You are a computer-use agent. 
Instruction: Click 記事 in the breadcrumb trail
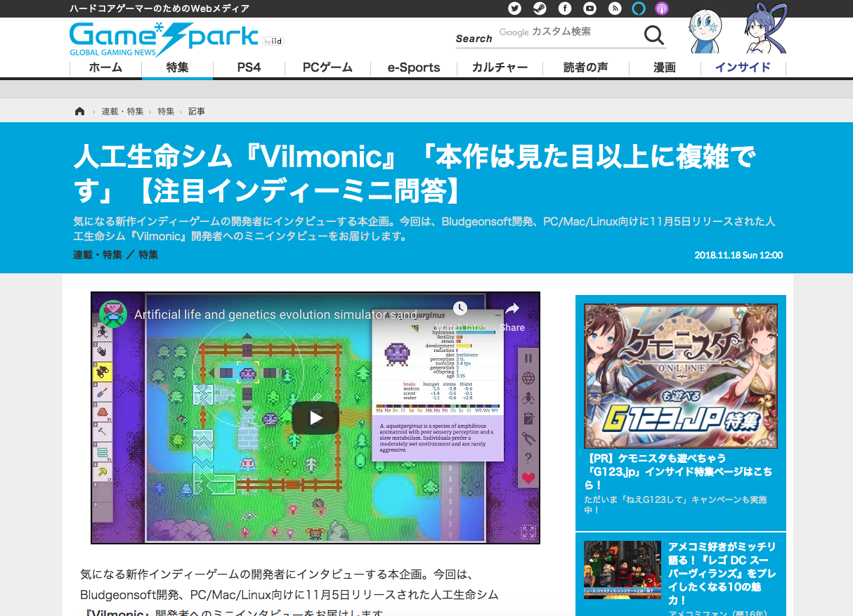coord(197,112)
